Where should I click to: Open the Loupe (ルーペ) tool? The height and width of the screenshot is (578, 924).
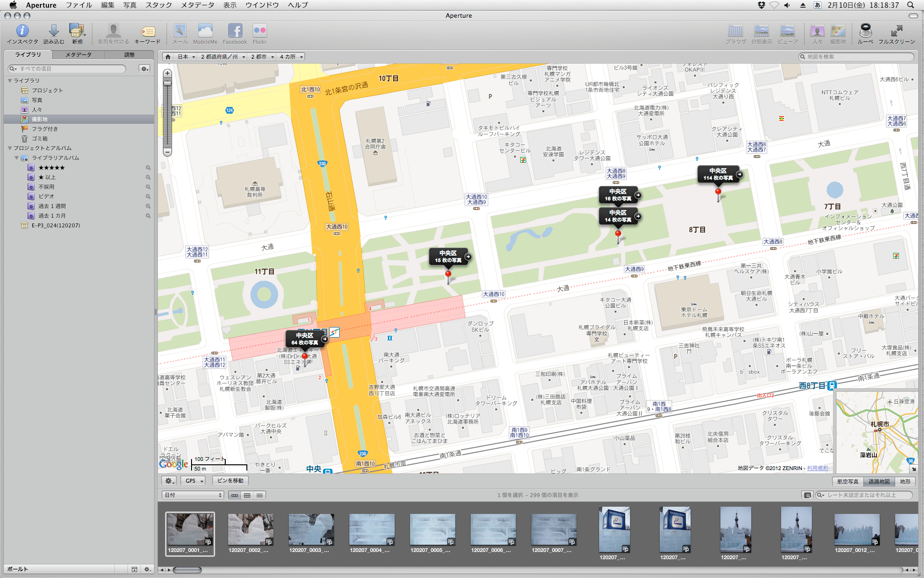[865, 31]
